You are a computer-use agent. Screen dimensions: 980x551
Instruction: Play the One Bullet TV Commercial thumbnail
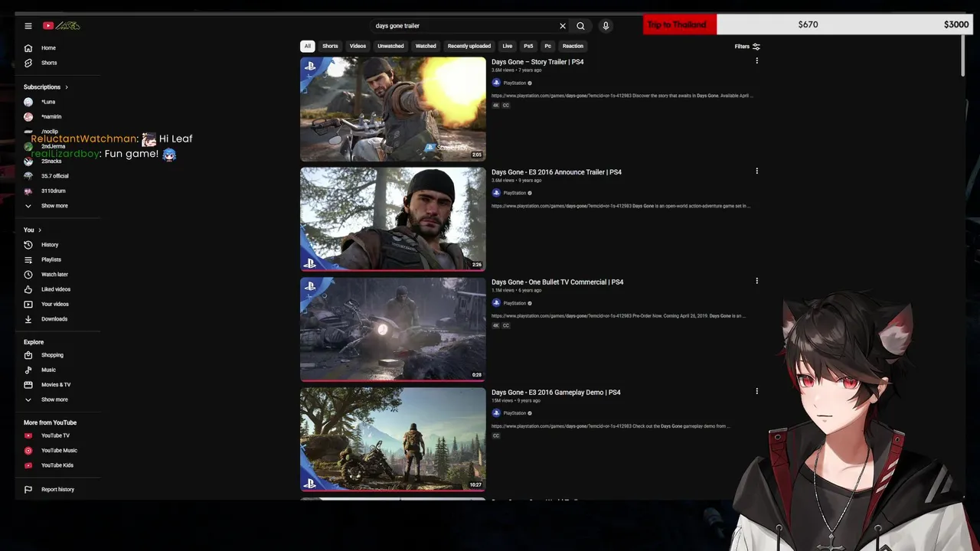393,330
